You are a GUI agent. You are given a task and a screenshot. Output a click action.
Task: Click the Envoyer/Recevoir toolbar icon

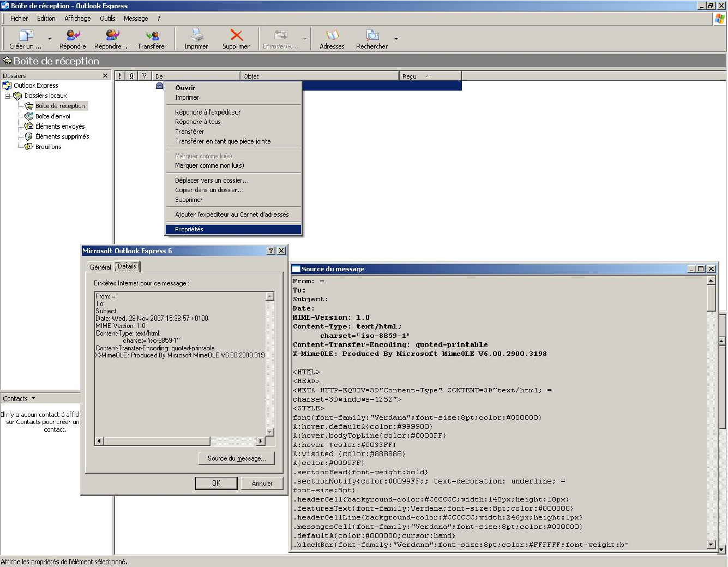click(281, 35)
